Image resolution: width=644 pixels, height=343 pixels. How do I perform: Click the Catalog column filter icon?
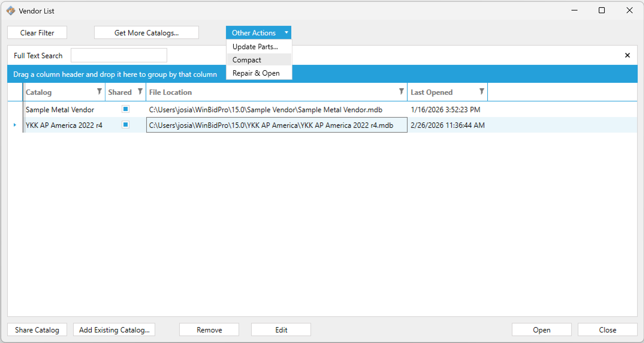tap(99, 92)
